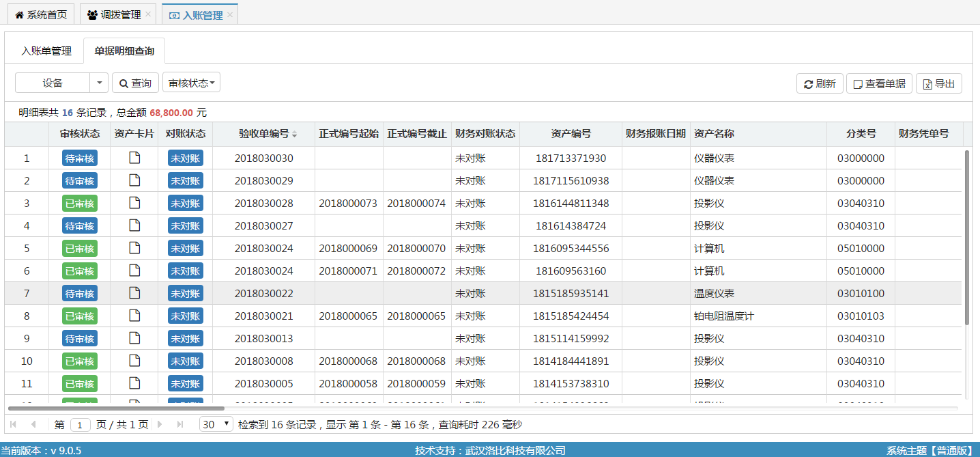
Task: Change page size dropdown showing 30
Action: pos(216,425)
